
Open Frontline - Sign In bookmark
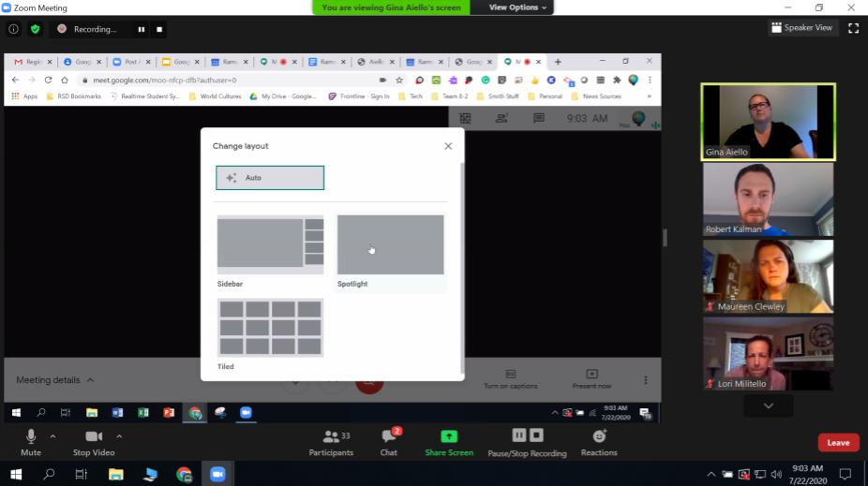(x=359, y=96)
